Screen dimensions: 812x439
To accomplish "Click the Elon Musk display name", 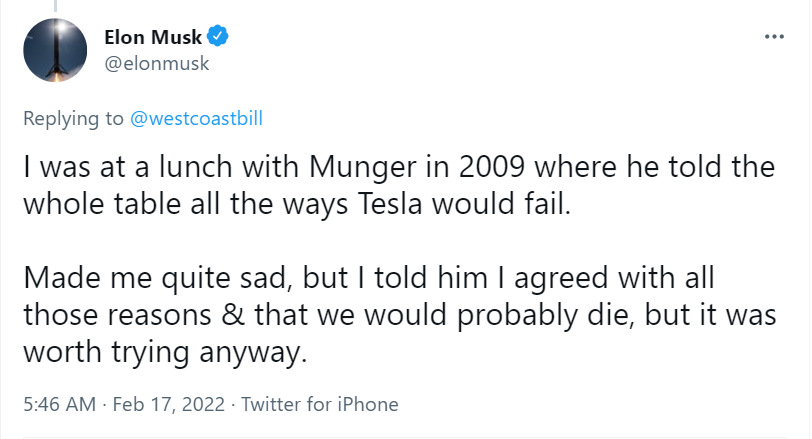I will pos(152,38).
